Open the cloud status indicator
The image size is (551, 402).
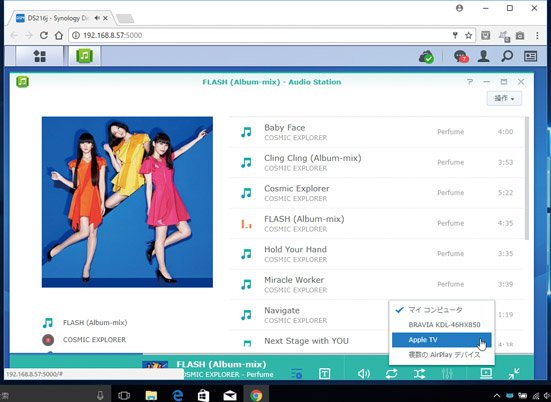(x=426, y=57)
